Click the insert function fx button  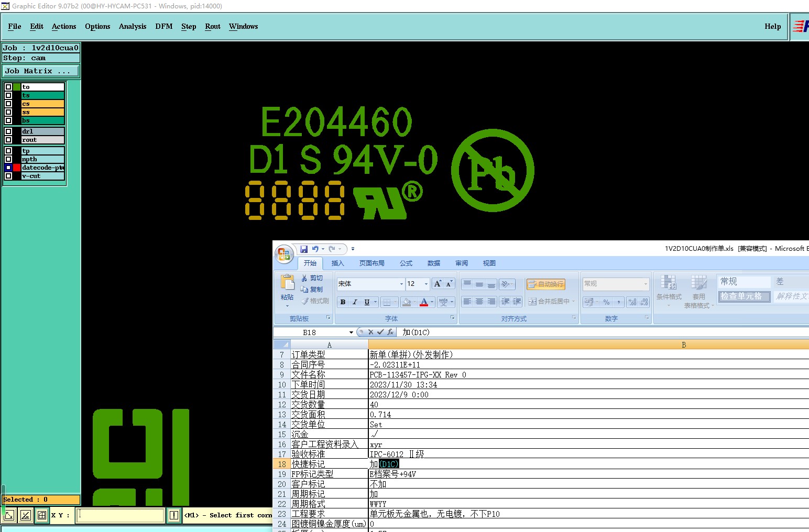390,332
